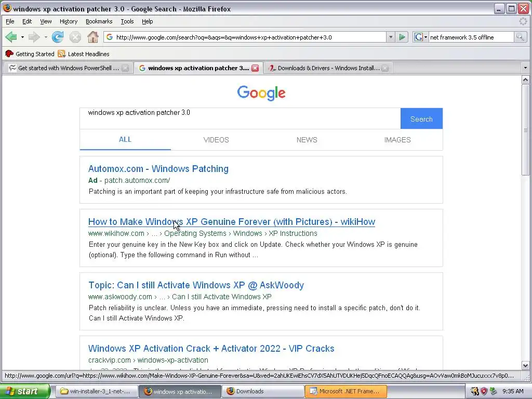Screen dimensions: 532x399
Task: Click the vertical scrollbar up arrow
Action: tap(525, 80)
